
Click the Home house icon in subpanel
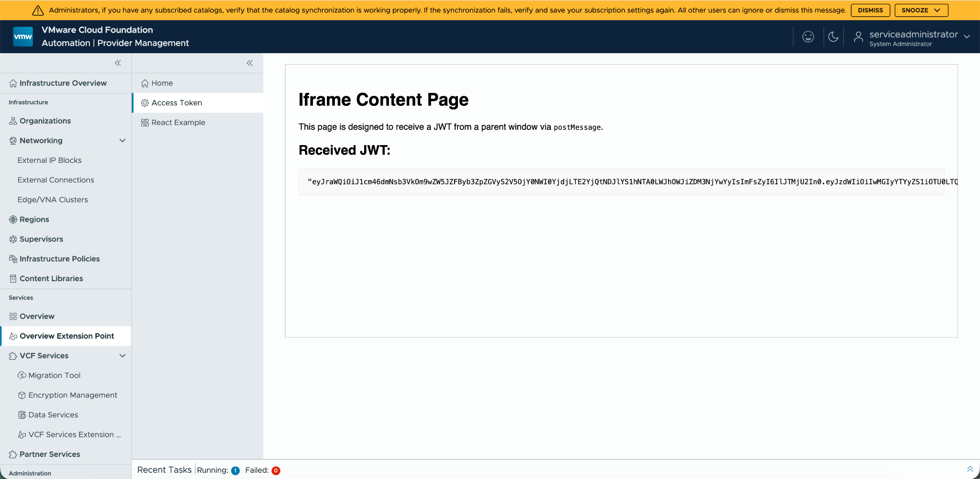pyautogui.click(x=145, y=83)
